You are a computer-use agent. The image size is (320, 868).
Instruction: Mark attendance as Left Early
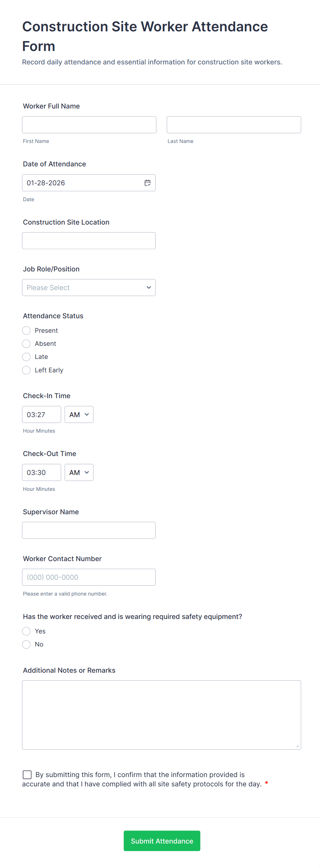[x=26, y=370]
